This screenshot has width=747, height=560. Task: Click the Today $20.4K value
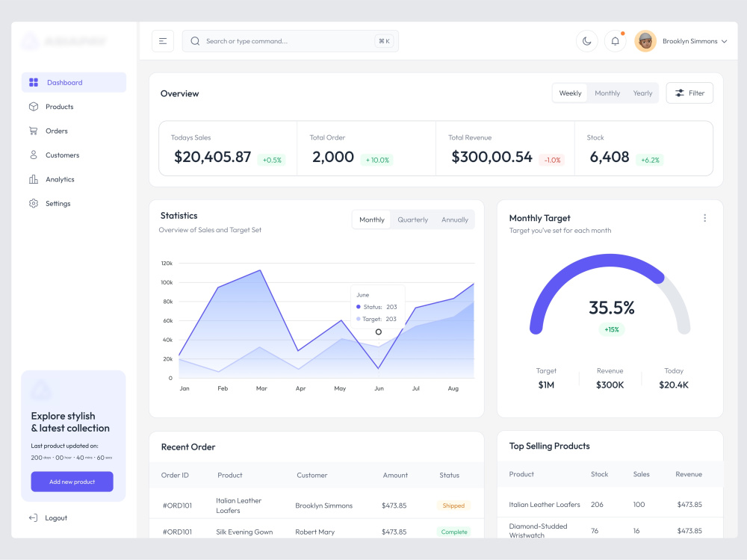pos(674,385)
